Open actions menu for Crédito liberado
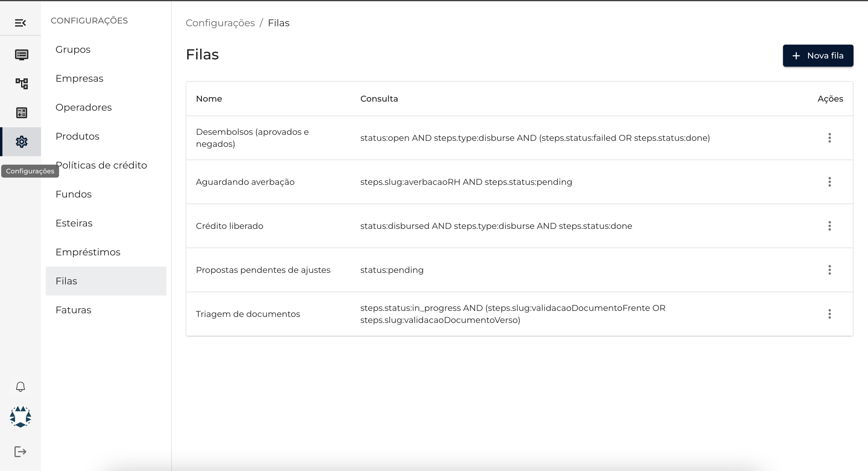Image resolution: width=868 pixels, height=471 pixels. (829, 226)
